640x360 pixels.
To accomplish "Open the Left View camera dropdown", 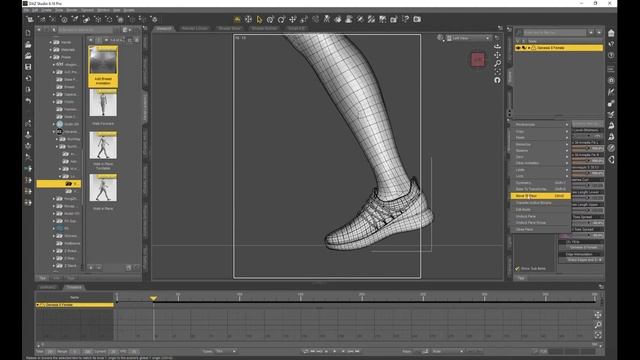I will pyautogui.click(x=469, y=38).
